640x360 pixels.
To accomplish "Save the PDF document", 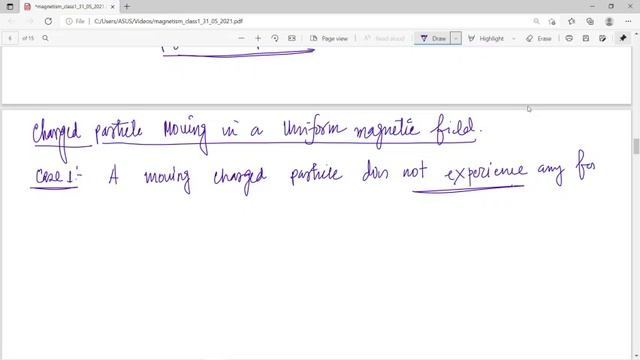I will 586,38.
